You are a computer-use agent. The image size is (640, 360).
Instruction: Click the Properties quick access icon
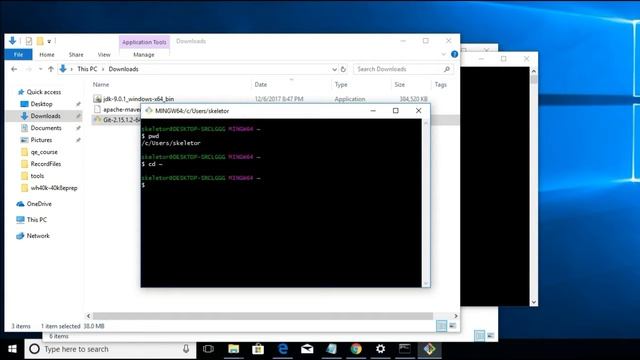point(29,41)
